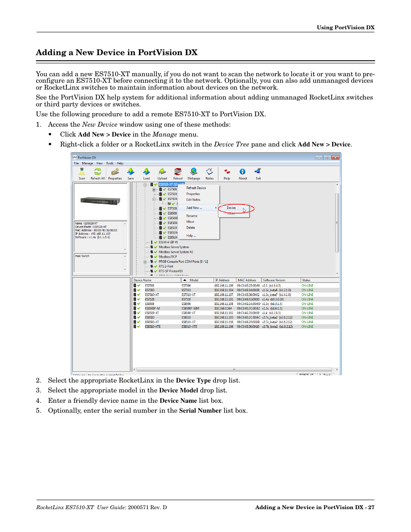Select the ES7506 row in device list
411x532 pixels.
[236, 286]
